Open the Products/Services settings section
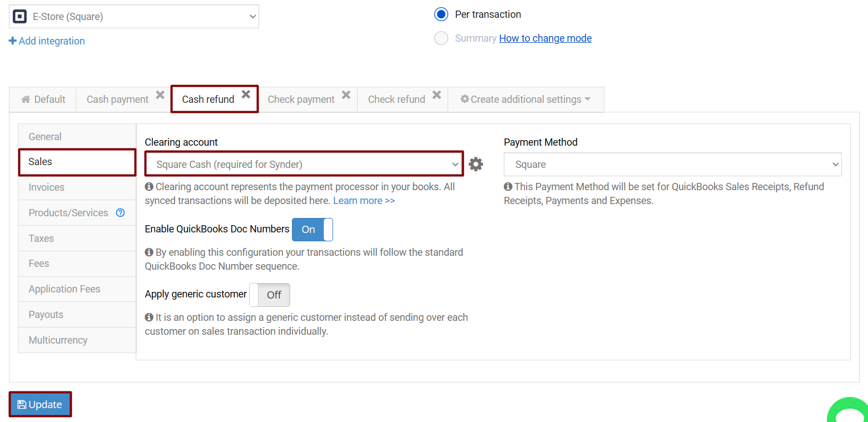This screenshot has width=868, height=422. tap(77, 213)
